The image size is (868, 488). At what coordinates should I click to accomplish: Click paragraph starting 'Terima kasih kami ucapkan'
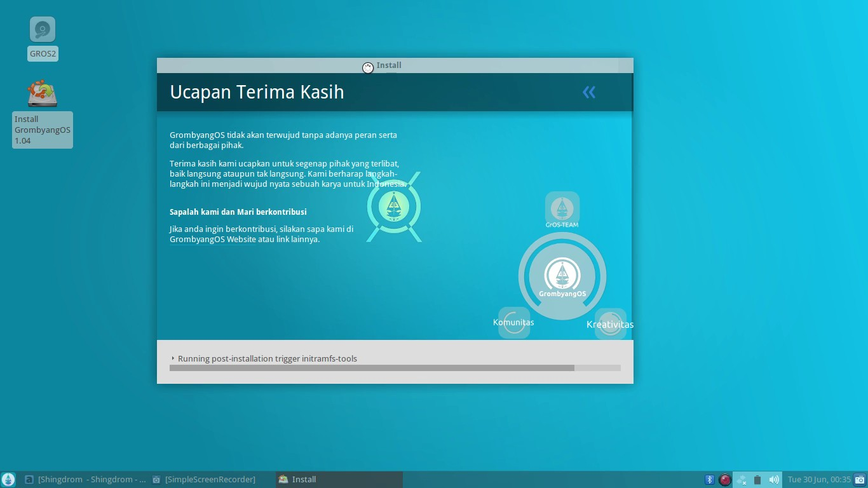click(288, 173)
